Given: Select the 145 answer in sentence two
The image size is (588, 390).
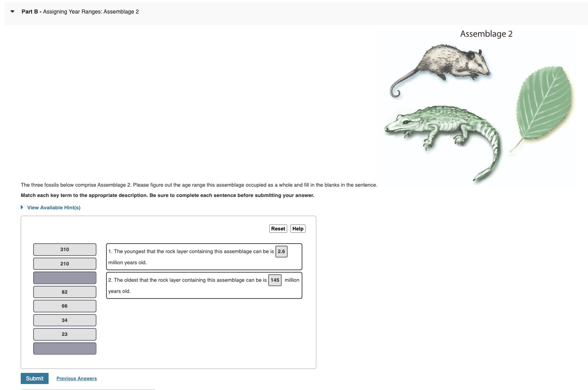Looking at the screenshot, I should [x=275, y=280].
